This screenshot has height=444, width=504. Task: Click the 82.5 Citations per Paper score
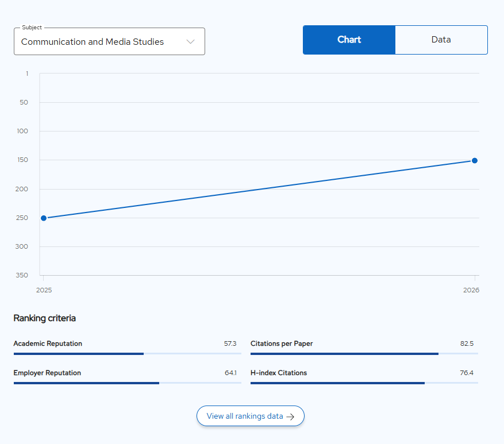click(467, 343)
